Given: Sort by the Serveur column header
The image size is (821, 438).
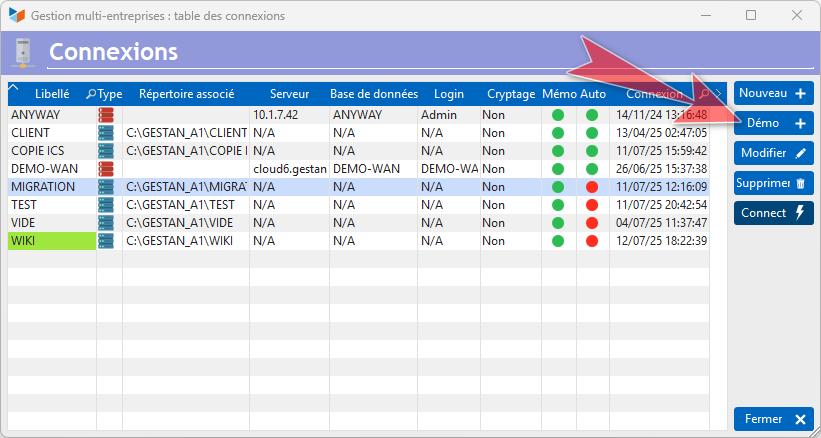Looking at the screenshot, I should (289, 94).
